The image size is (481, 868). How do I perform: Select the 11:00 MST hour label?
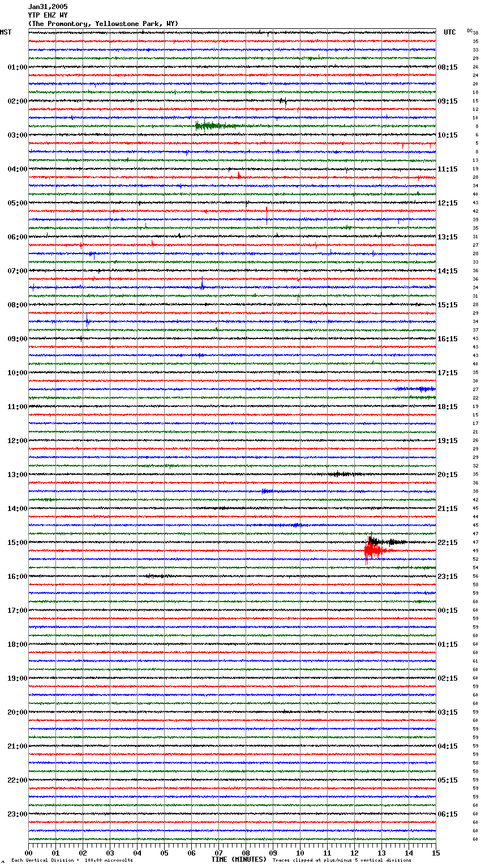click(18, 407)
